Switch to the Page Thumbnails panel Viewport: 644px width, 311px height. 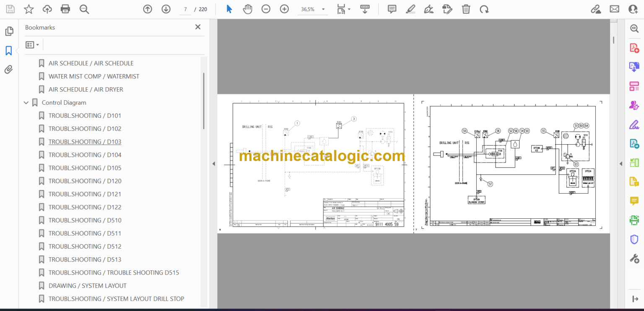pyautogui.click(x=9, y=31)
